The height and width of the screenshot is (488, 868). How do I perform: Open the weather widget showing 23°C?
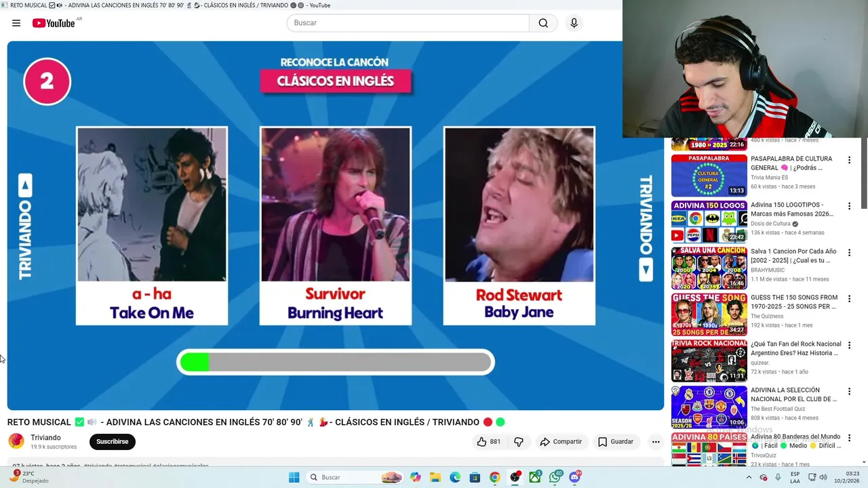click(28, 477)
